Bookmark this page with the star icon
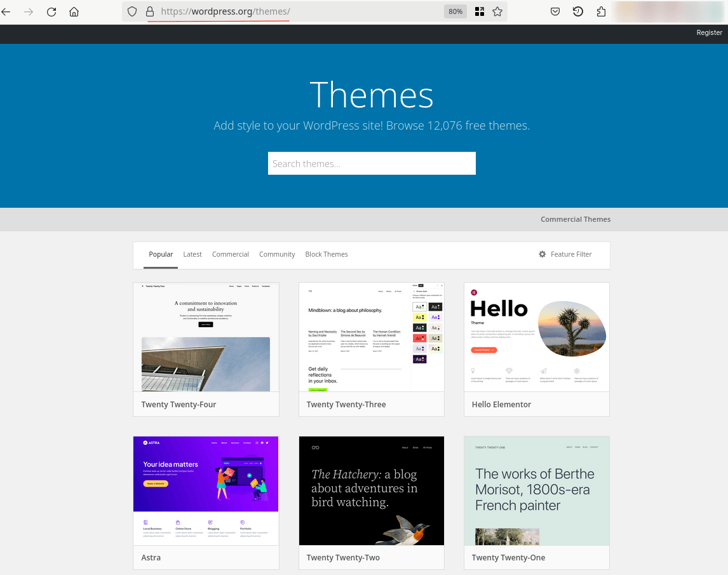728x575 pixels. coord(497,11)
